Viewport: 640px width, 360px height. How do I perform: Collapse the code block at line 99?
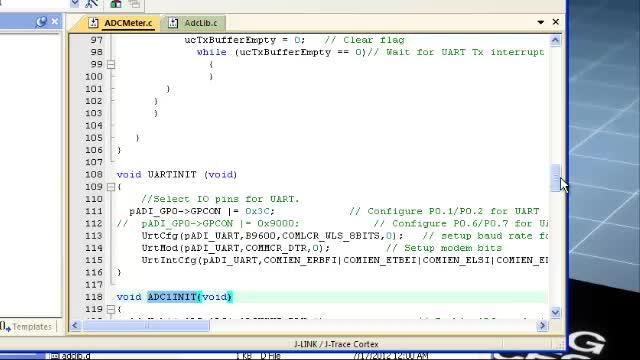pos(111,64)
